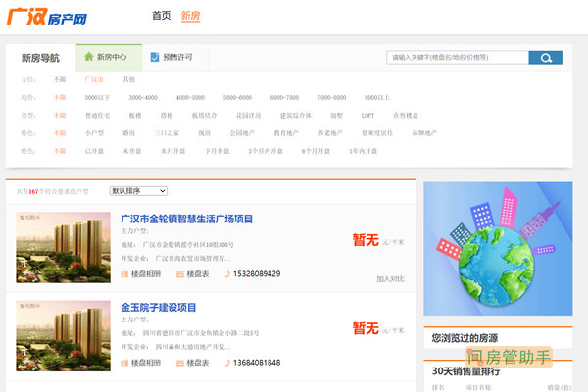Filter feature by 养老地产
Image resolution: width=588 pixels, height=392 pixels.
point(330,133)
